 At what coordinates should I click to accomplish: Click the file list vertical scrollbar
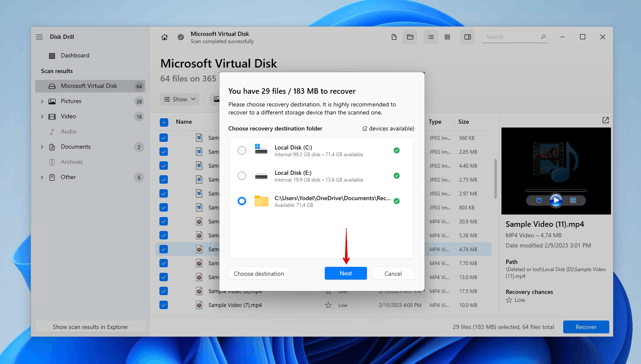click(x=496, y=179)
